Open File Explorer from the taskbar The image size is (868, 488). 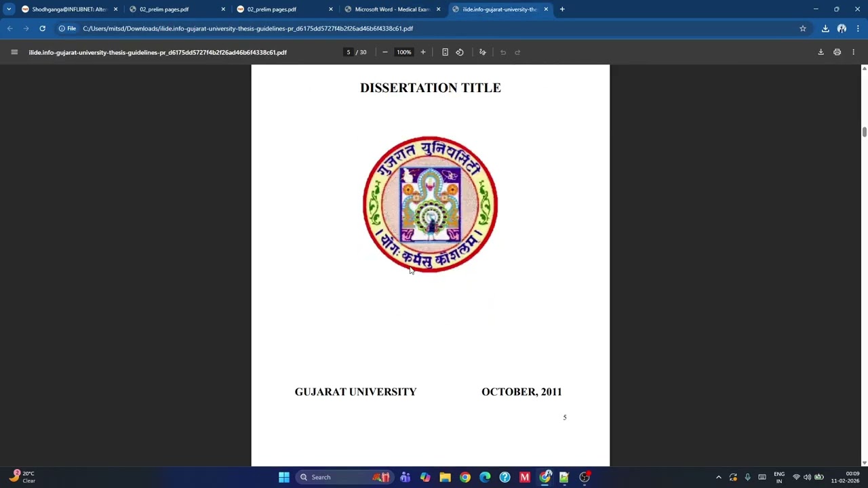click(445, 477)
